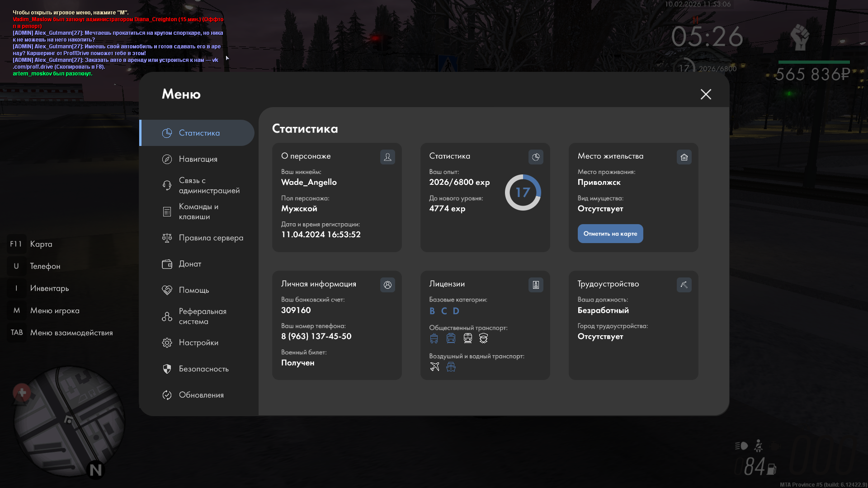Screen dimensions: 868x488
Task: Go to Настройки menu item
Action: [x=198, y=343]
